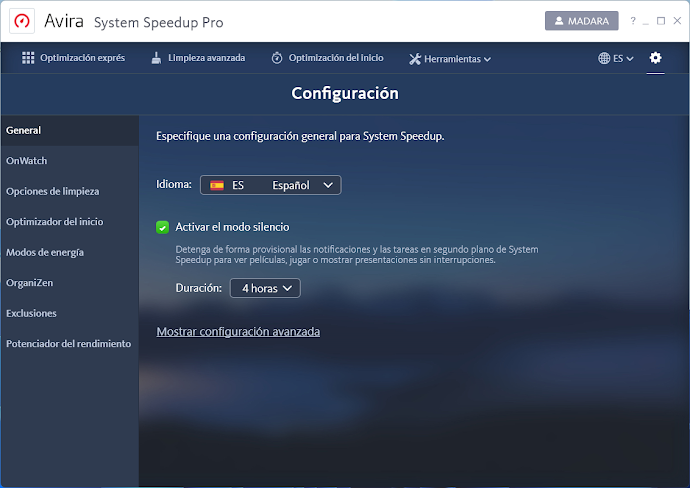This screenshot has width=690, height=488.
Task: Click the Detenga de forma provisional description text
Action: point(357,254)
